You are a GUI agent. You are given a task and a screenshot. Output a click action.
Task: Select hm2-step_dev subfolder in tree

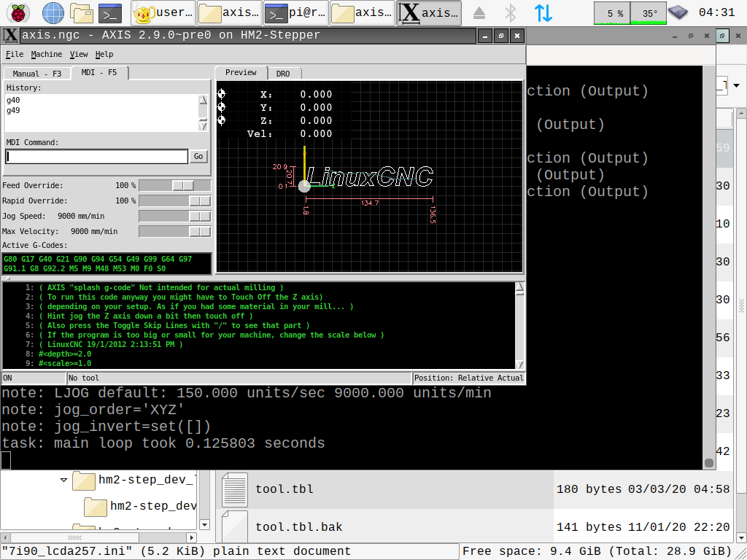153,505
